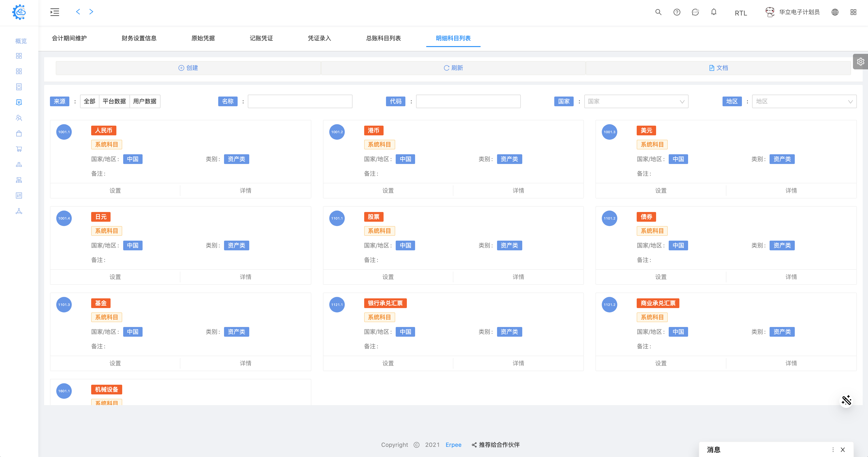
Task: Click the finance yen icon in sidebar
Action: click(19, 102)
